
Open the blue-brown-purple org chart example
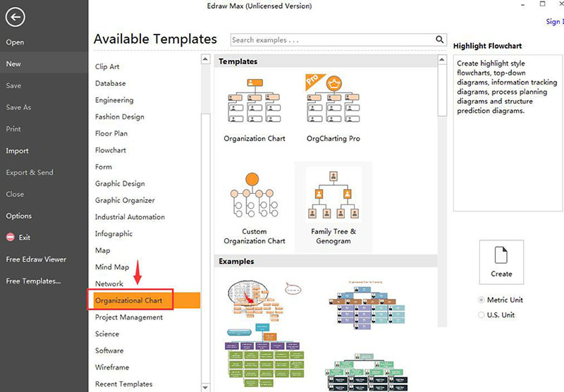[366, 306]
